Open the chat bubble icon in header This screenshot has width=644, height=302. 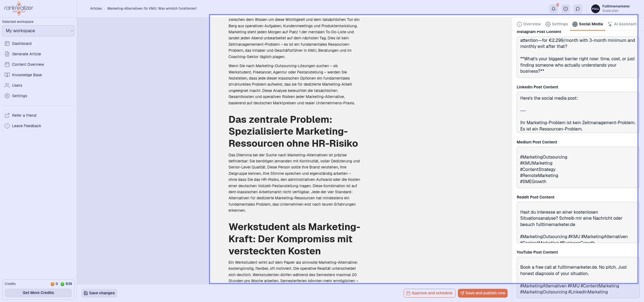pos(578,9)
